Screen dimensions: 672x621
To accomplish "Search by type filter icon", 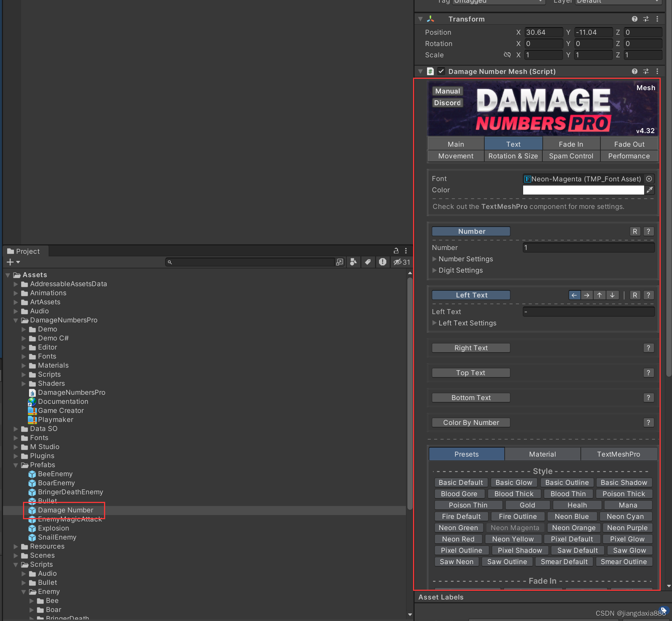I will point(353,262).
